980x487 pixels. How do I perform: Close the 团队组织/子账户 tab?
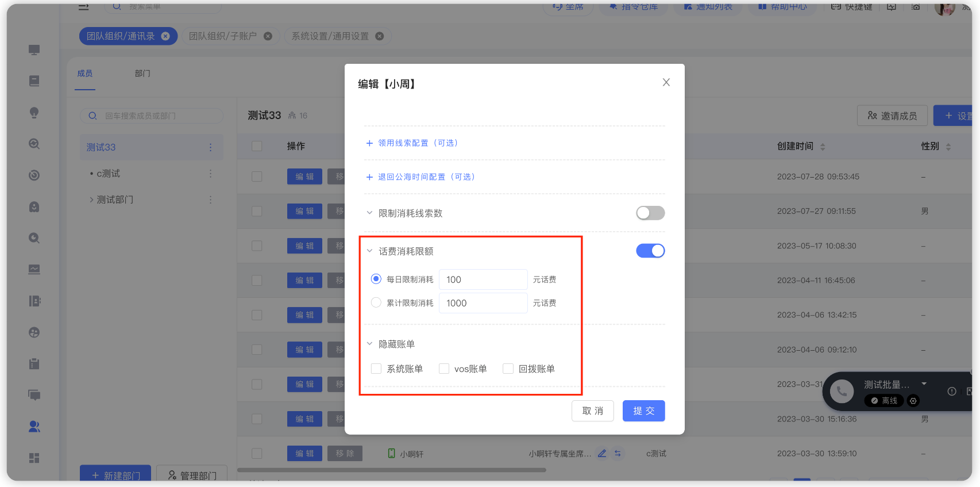[x=268, y=36]
